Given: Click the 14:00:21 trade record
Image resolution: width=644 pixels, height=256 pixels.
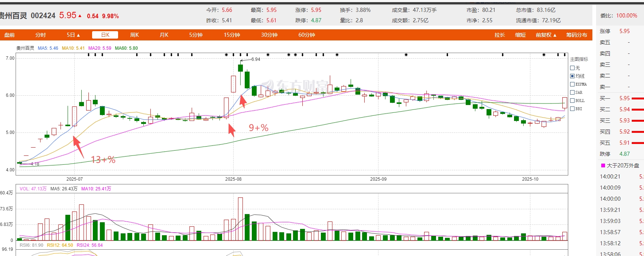Looking at the screenshot, I should point(622,177).
